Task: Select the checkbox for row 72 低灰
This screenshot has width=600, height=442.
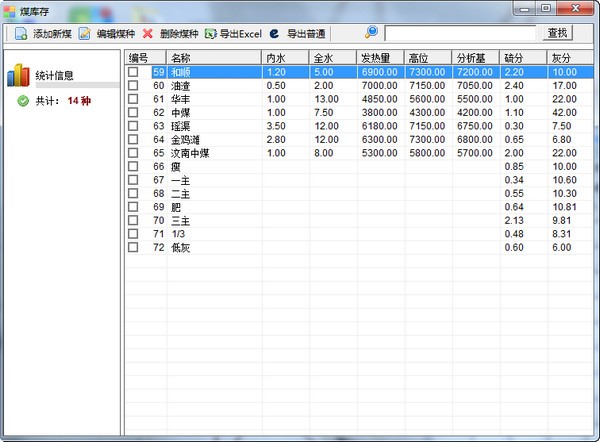Action: (134, 247)
